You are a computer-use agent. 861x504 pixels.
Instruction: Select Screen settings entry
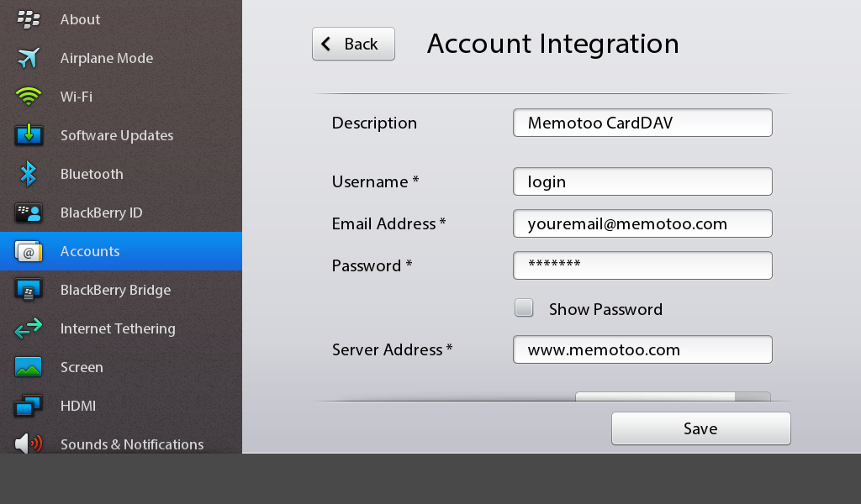pos(121,367)
